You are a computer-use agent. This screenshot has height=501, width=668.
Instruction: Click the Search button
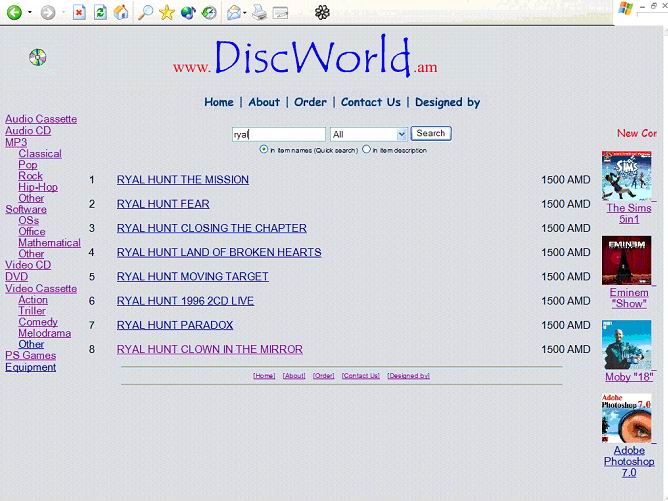(431, 133)
